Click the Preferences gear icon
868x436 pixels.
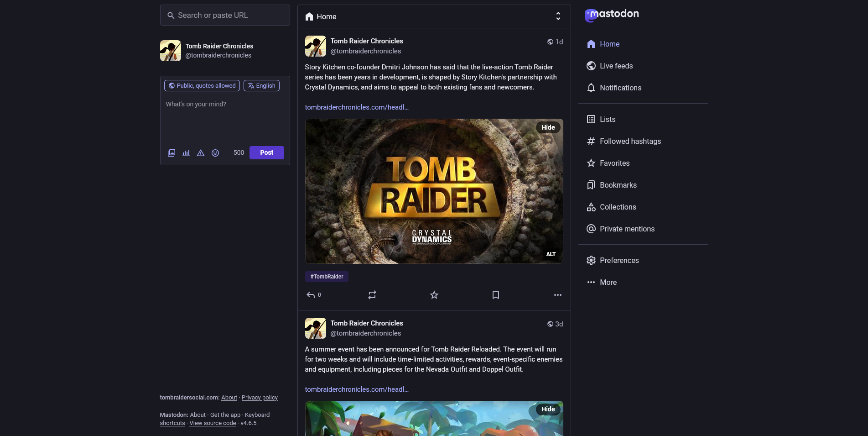[x=591, y=260]
